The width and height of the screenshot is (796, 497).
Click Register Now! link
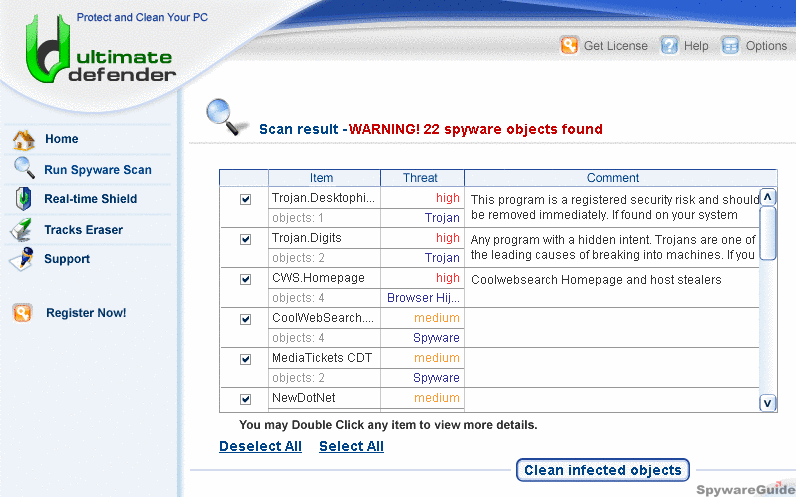click(86, 313)
